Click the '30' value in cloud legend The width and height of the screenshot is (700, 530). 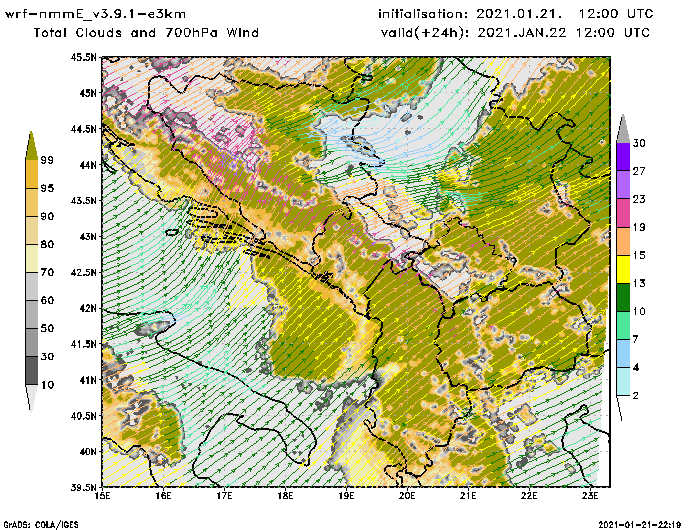pos(47,357)
